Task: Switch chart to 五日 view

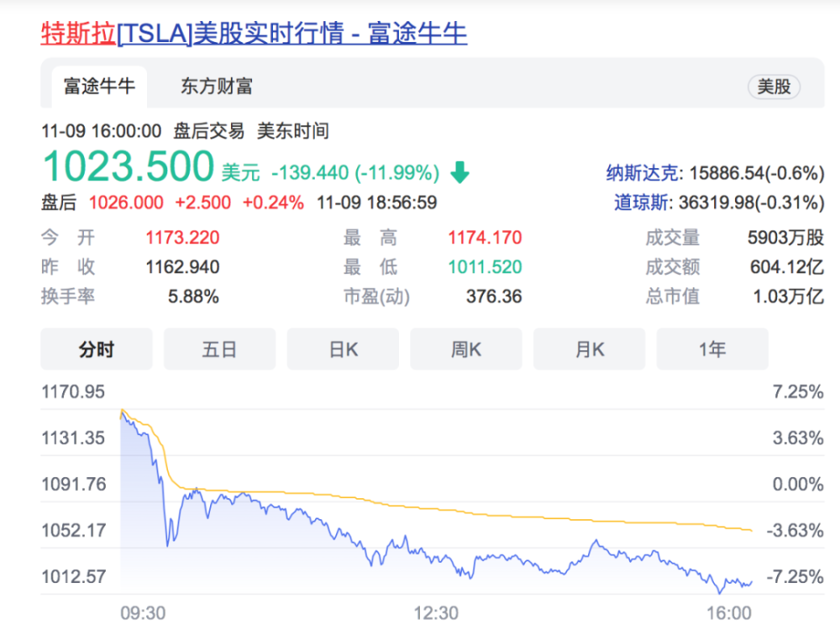Action: pyautogui.click(x=219, y=349)
